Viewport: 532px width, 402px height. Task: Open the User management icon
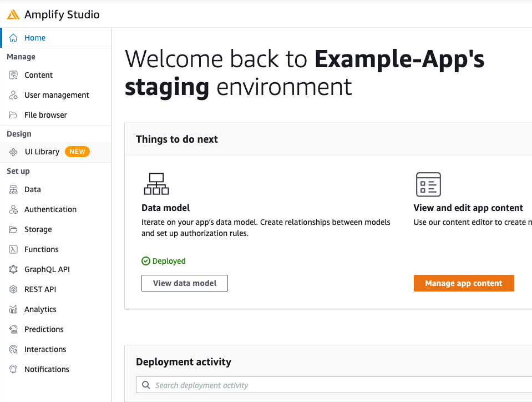coord(12,95)
